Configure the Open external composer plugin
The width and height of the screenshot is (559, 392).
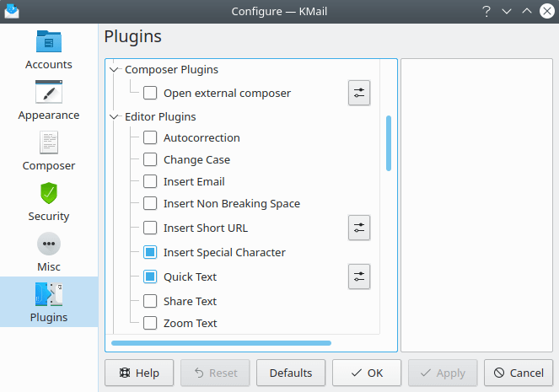(x=359, y=94)
